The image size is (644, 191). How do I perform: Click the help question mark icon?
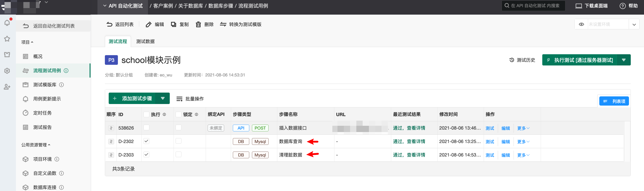tap(622, 6)
